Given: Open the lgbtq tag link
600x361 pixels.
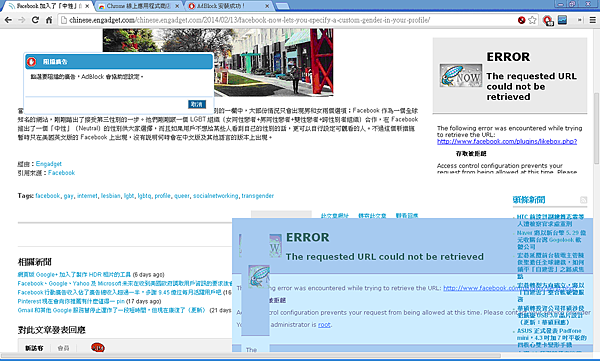Looking at the screenshot, I should pyautogui.click(x=144, y=196).
